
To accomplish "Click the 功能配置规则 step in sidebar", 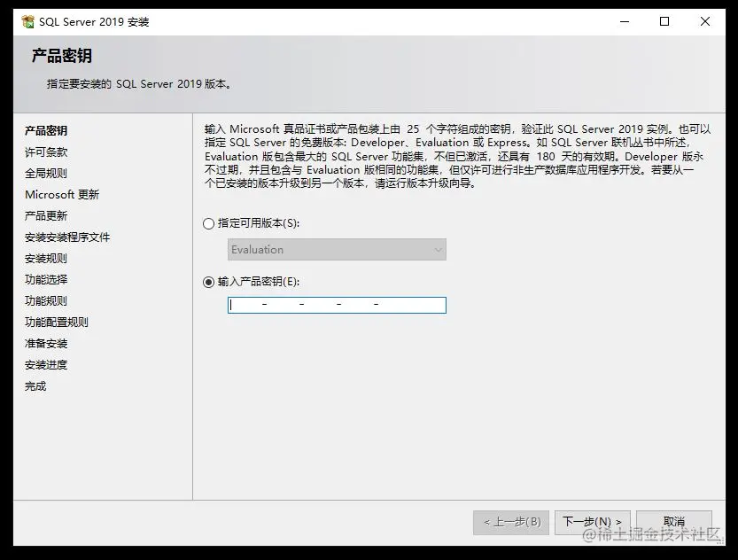I will (57, 323).
